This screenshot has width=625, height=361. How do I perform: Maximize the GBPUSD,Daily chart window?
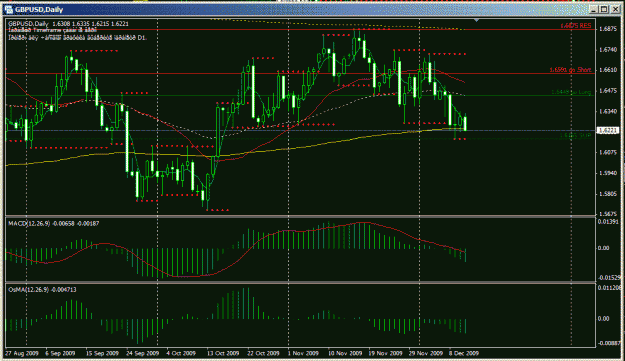(604, 9)
